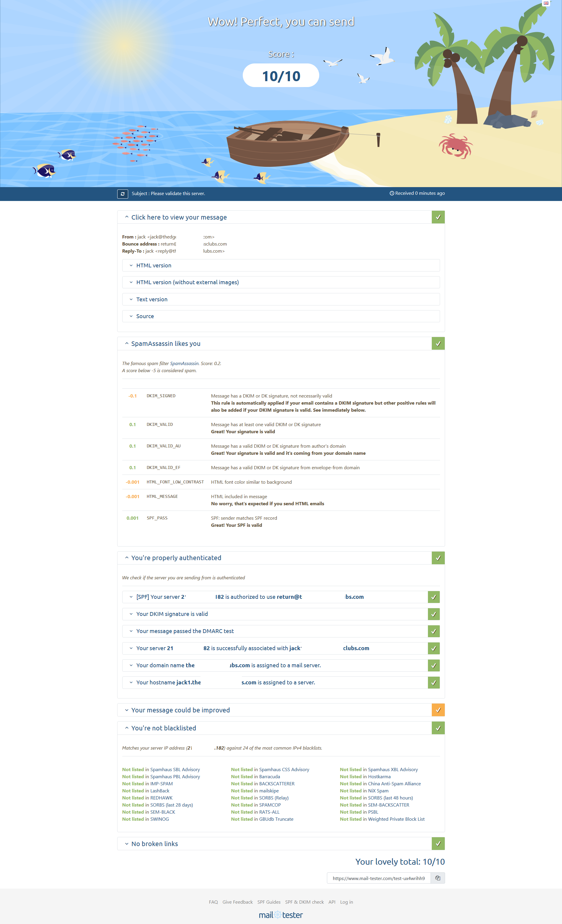Click green check beside not blacklisted header
Image resolution: width=562 pixels, height=924 pixels.
tap(438, 728)
